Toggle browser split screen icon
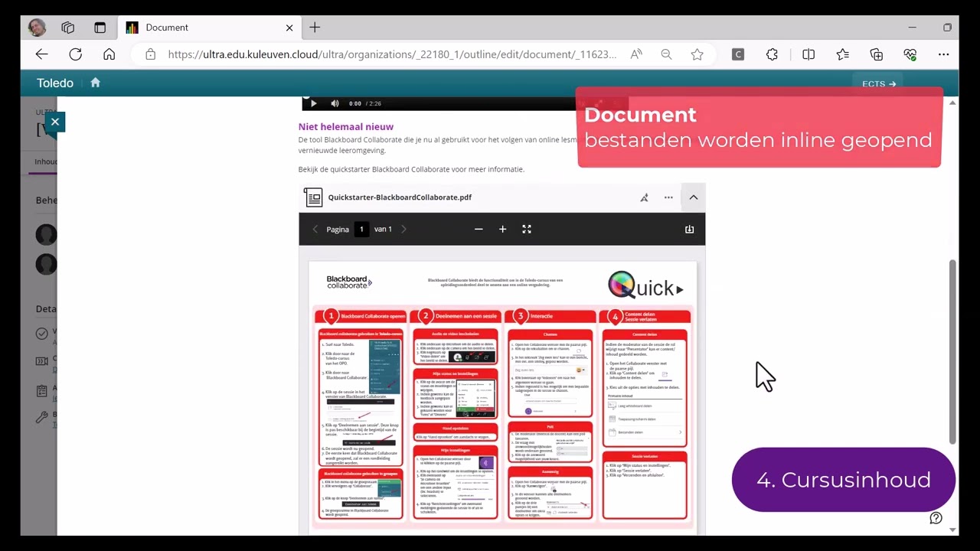Viewport: 980px width, 551px height. 808,54
